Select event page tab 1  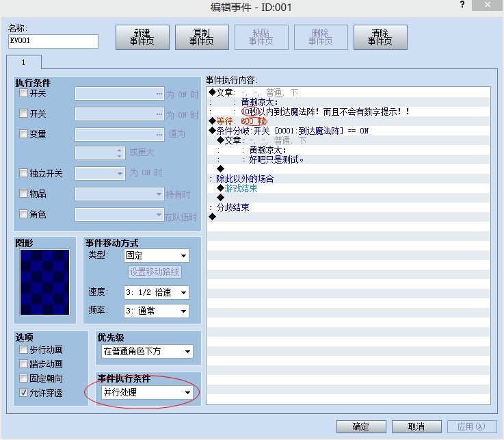pos(24,62)
